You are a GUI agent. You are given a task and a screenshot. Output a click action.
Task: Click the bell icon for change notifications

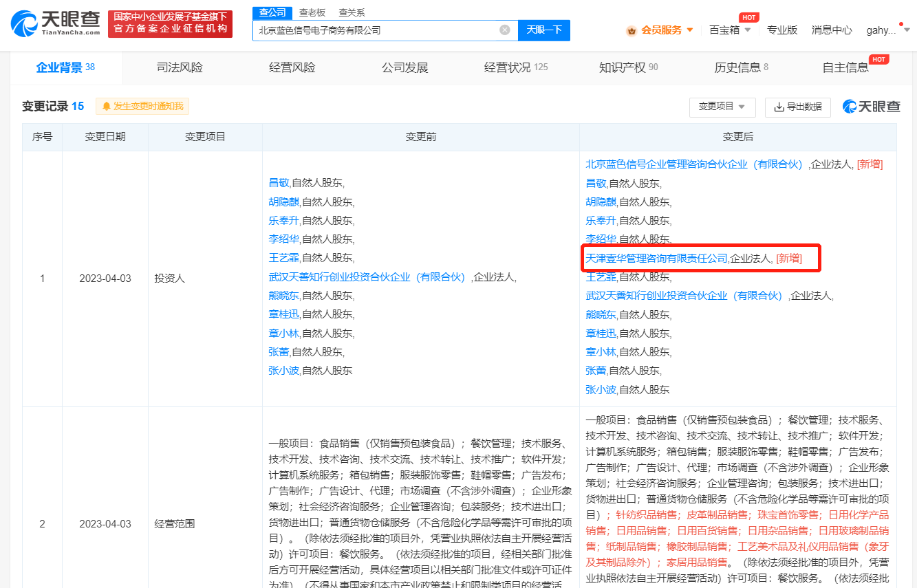coord(107,106)
